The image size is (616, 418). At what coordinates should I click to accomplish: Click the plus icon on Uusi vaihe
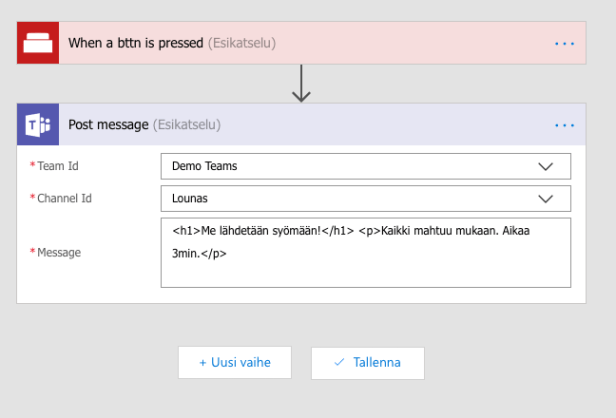coord(203,363)
